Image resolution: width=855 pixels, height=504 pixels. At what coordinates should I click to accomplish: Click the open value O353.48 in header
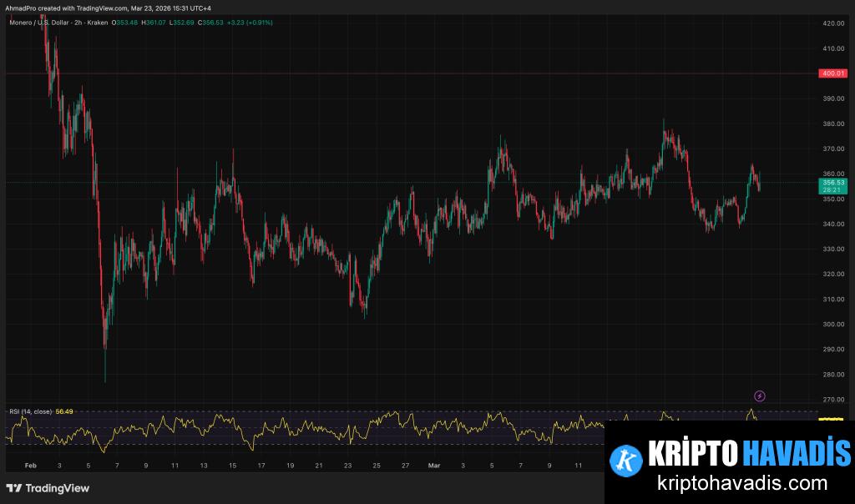[x=126, y=23]
